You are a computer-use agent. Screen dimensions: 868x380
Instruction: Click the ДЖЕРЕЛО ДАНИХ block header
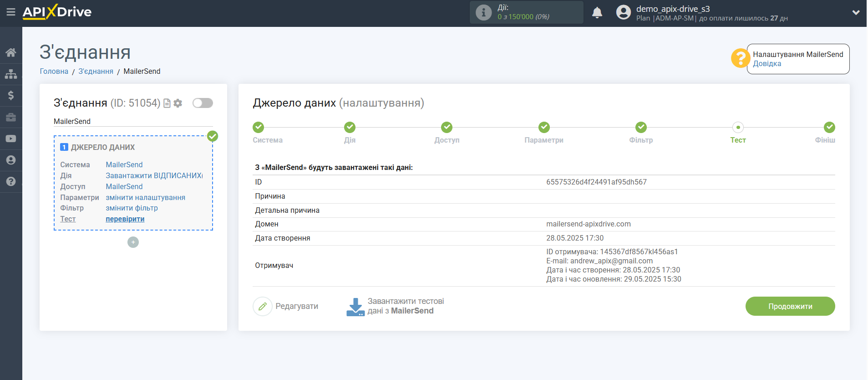103,147
